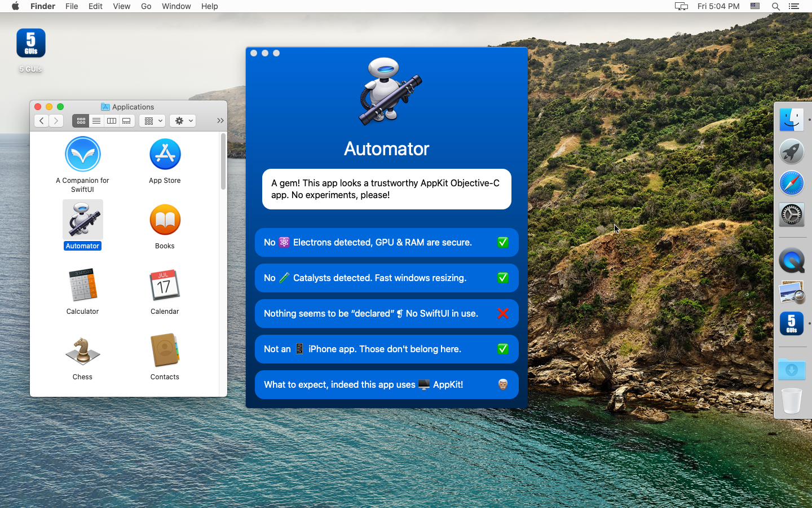
Task: Open the group-by arrangement dropdown
Action: coord(152,121)
